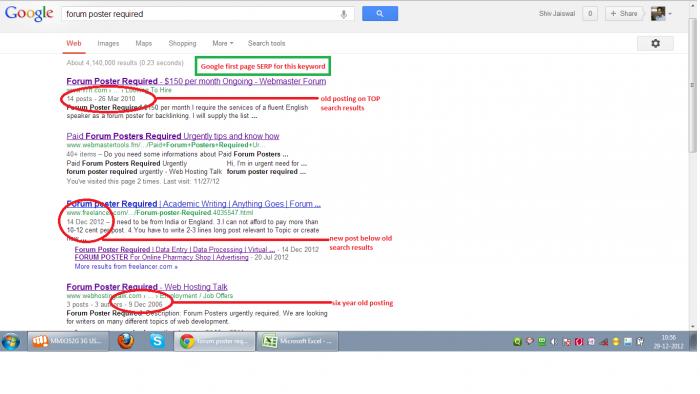700x394 pixels.
Task: Click the power plug tray icon
Action: [x=640, y=342]
